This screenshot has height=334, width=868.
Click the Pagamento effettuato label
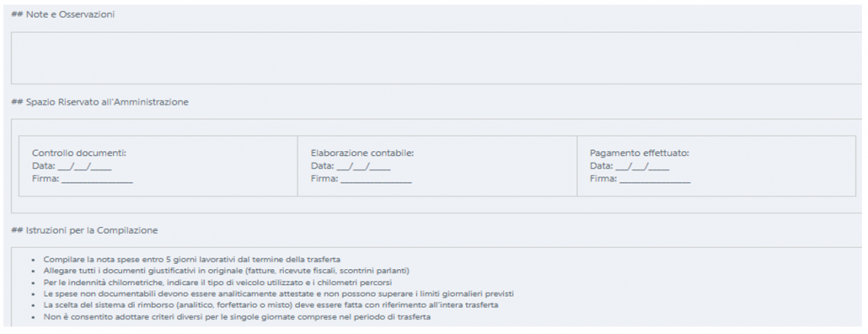pos(640,153)
